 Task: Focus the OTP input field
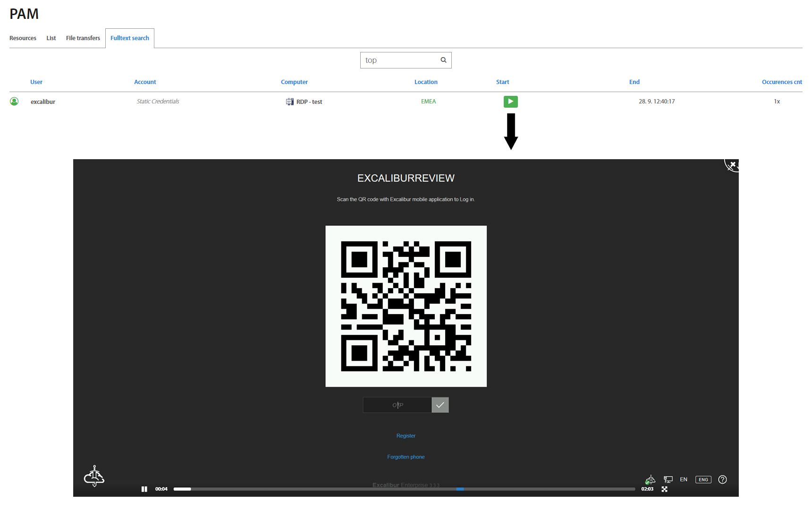(397, 405)
